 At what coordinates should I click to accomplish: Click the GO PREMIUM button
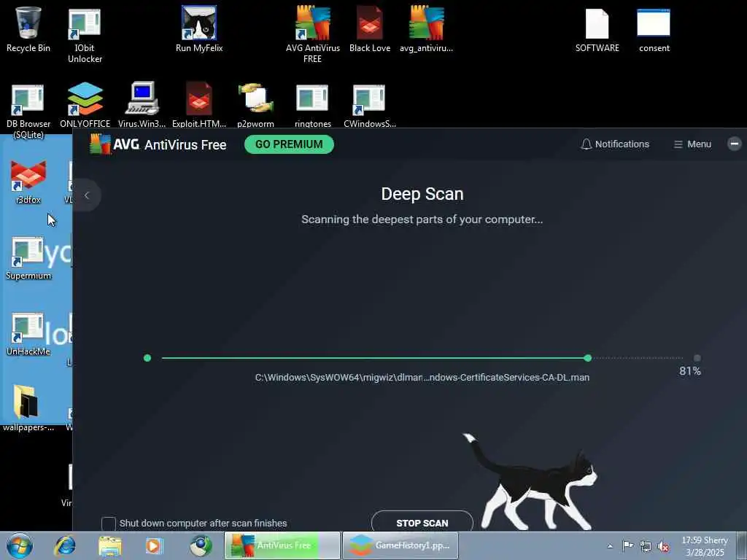click(x=289, y=144)
